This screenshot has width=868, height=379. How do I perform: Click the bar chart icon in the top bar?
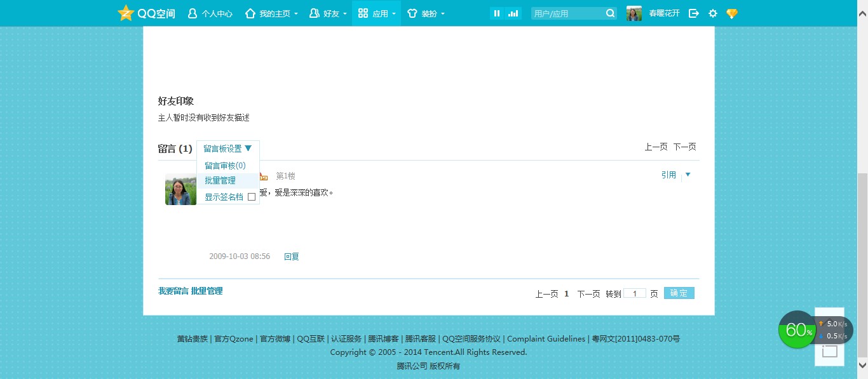click(x=513, y=13)
